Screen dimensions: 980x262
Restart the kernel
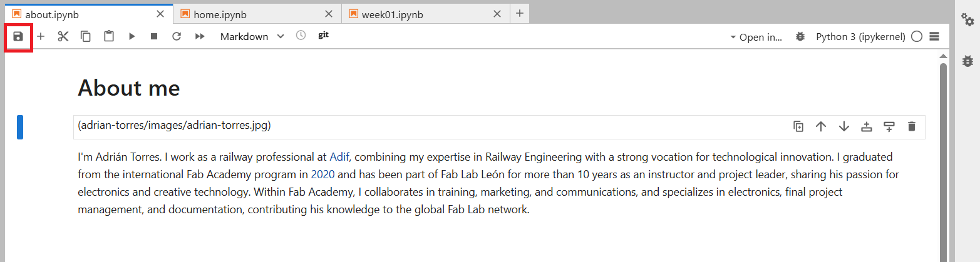click(x=177, y=37)
